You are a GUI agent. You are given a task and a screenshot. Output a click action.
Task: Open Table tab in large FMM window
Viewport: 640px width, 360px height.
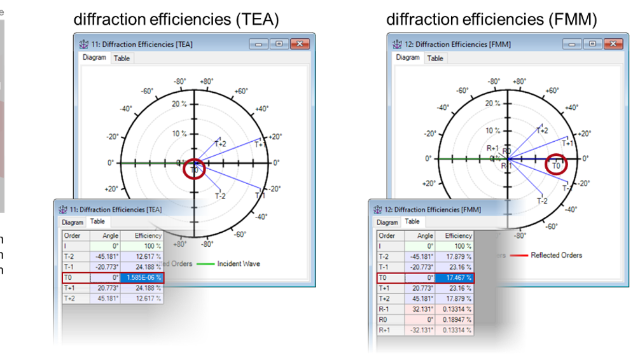click(x=435, y=58)
